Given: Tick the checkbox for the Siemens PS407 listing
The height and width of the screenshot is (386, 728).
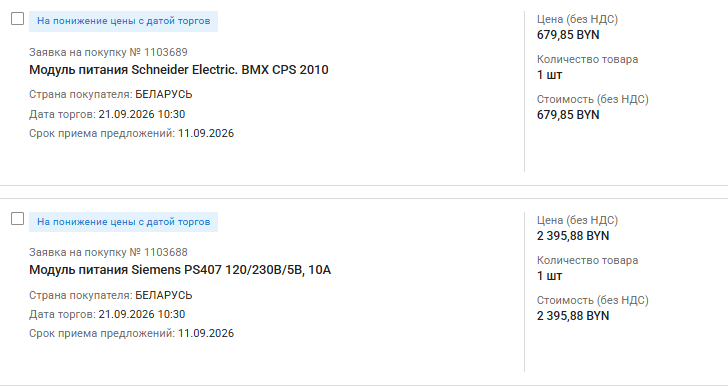Looking at the screenshot, I should 17,218.
